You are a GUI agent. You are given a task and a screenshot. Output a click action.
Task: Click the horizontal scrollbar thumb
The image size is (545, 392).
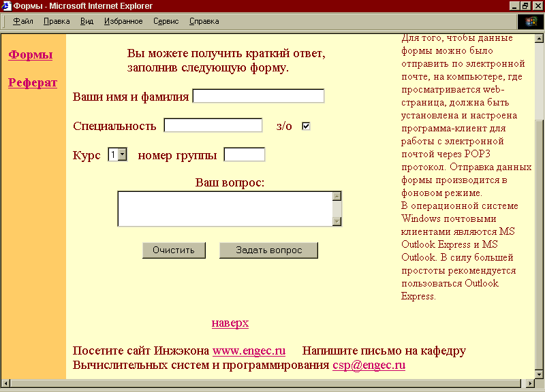click(x=266, y=383)
